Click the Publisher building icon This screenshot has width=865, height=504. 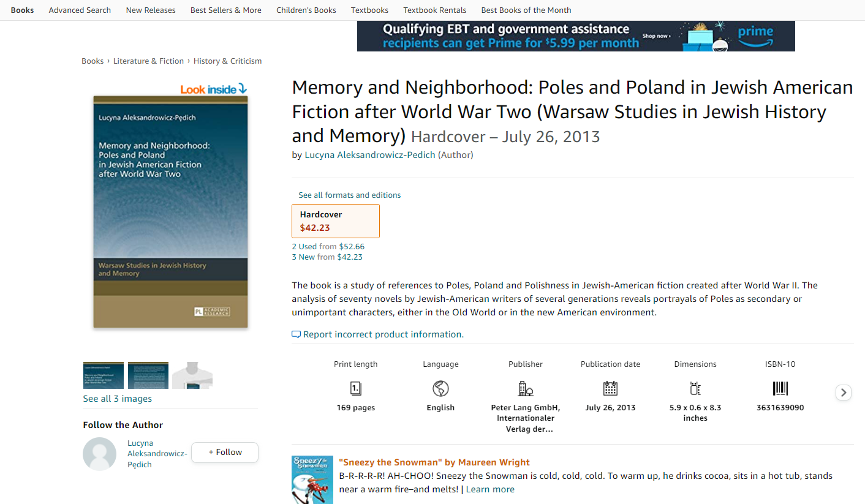click(526, 388)
